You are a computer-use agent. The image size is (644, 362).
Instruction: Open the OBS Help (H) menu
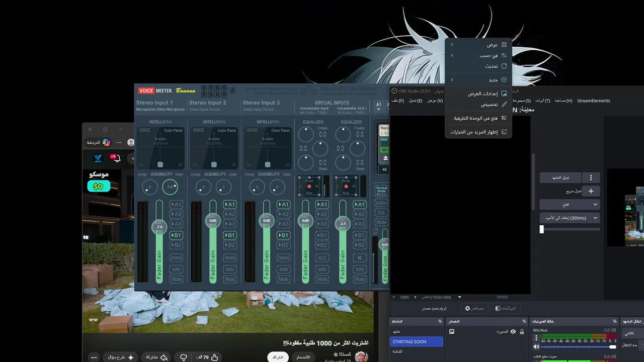click(x=563, y=101)
